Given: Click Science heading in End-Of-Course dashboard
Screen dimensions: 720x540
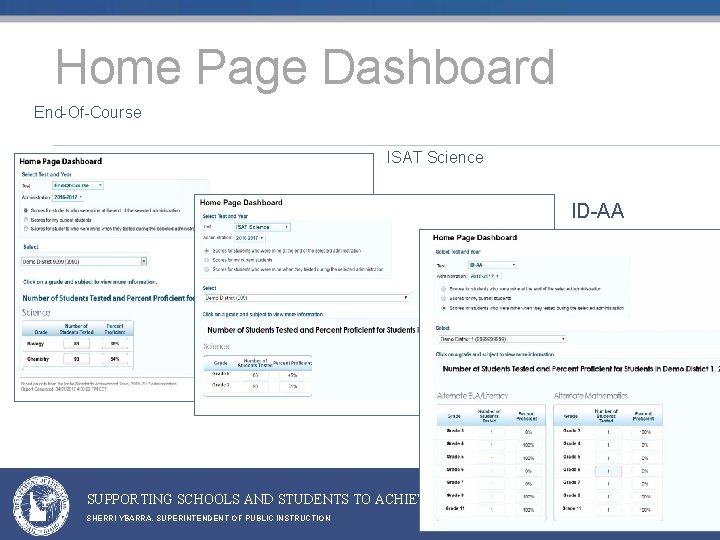Looking at the screenshot, I should (x=36, y=313).
